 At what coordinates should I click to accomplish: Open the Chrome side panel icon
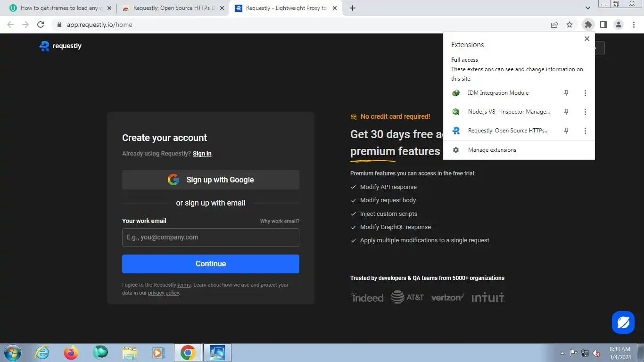[x=603, y=25]
